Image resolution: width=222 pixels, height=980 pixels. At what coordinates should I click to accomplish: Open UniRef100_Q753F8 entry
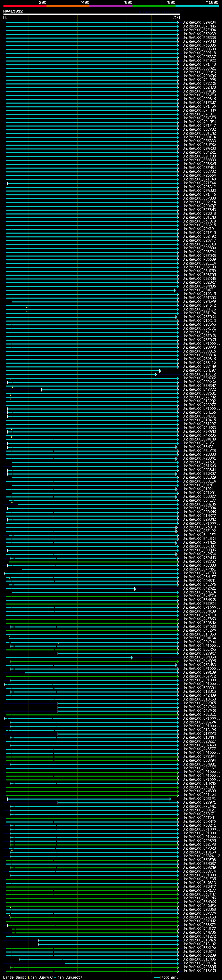pyautogui.click(x=199, y=527)
